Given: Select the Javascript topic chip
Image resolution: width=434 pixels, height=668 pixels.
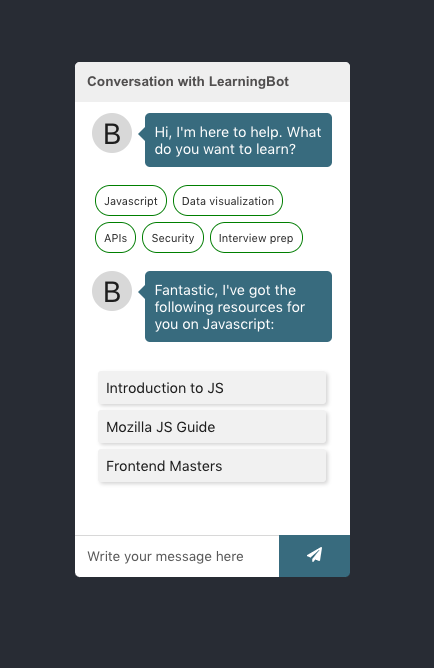Looking at the screenshot, I should point(131,201).
